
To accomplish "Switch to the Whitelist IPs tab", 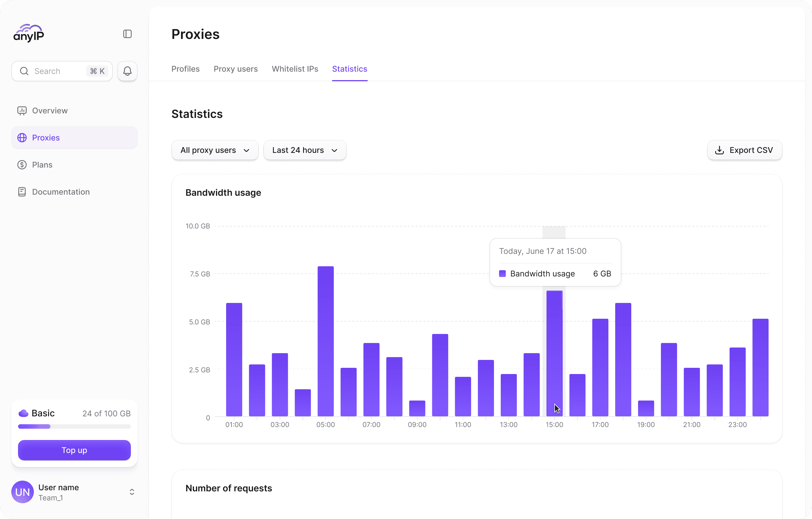I will click(295, 69).
